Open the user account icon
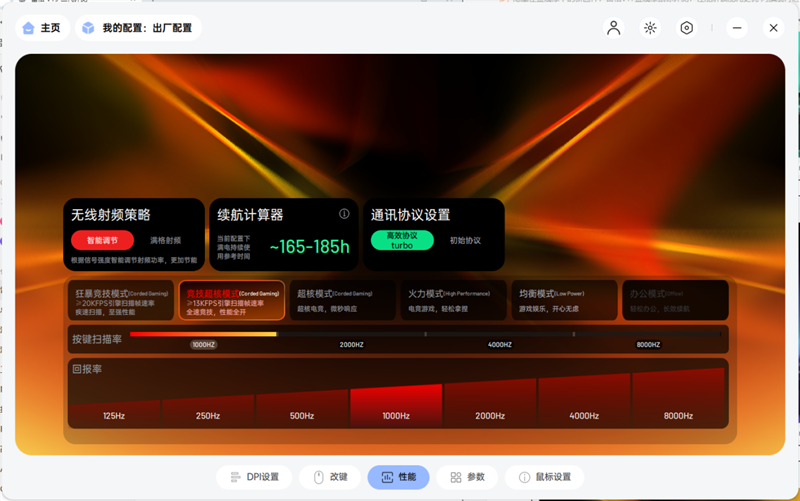Screen dimensions: 800x501 click(613, 28)
